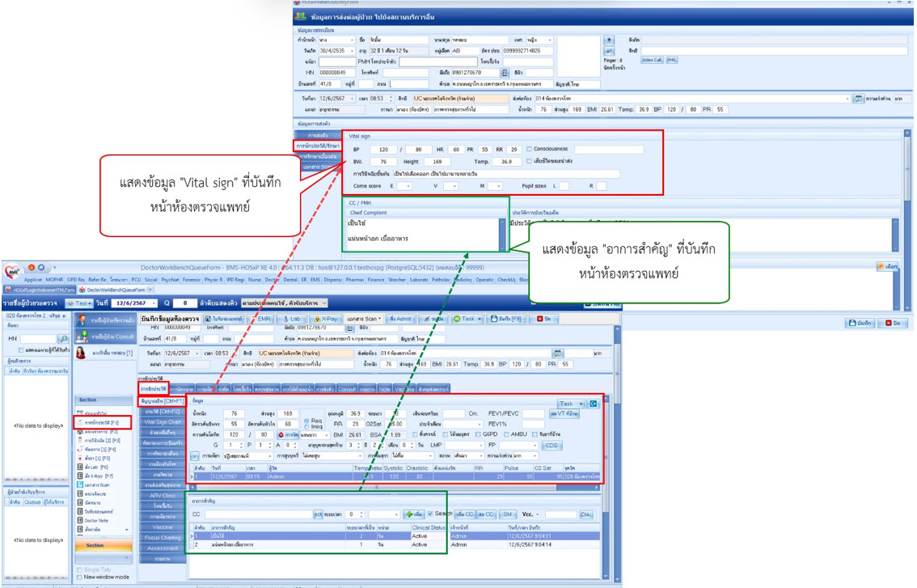Open the green Task dropdown in toolbar
This screenshot has height=588, width=917.
(x=467, y=319)
